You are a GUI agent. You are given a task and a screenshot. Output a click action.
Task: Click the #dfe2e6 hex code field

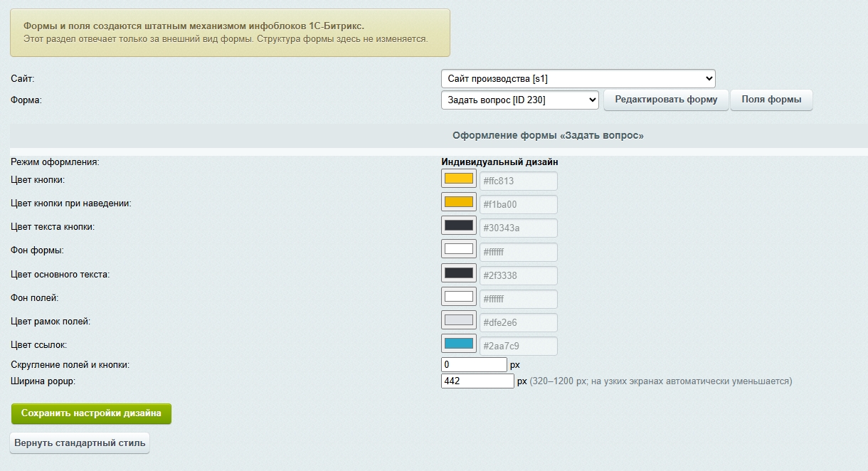[x=519, y=323]
